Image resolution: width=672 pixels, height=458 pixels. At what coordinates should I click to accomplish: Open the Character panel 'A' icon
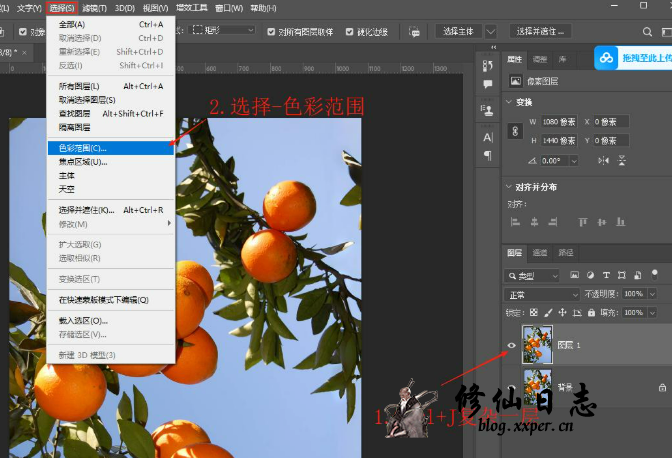pos(488,136)
